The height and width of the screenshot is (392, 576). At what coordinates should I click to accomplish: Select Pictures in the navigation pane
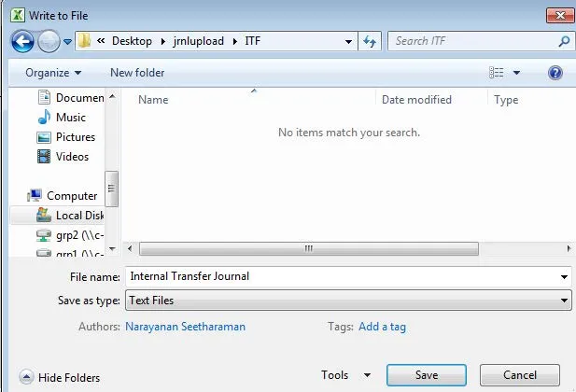coord(66,137)
